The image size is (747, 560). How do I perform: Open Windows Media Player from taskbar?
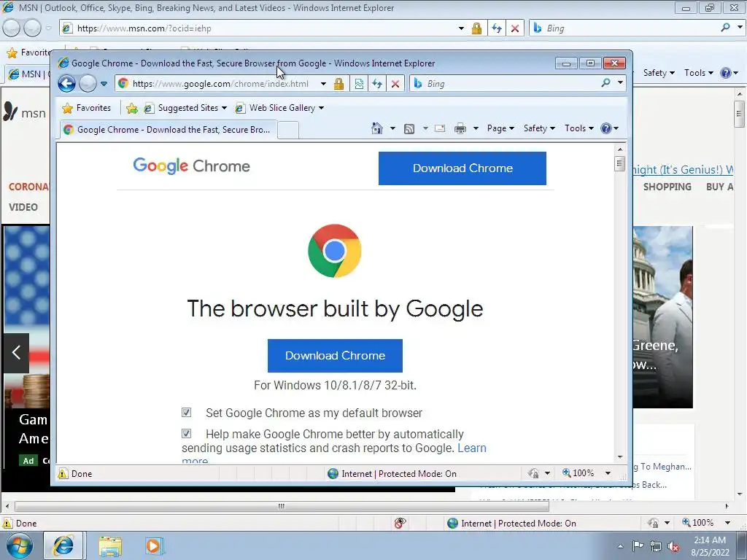[154, 546]
